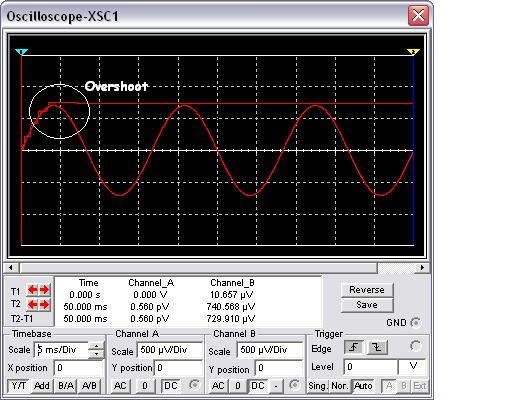Viewport: 512px width, 400px height.
Task: Select falling edge trigger icon
Action: coord(377,348)
